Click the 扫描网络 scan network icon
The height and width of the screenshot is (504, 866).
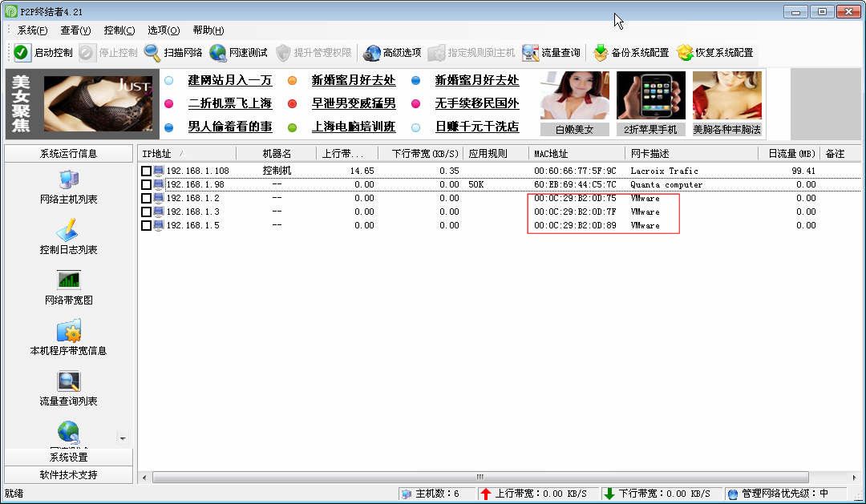click(x=152, y=53)
